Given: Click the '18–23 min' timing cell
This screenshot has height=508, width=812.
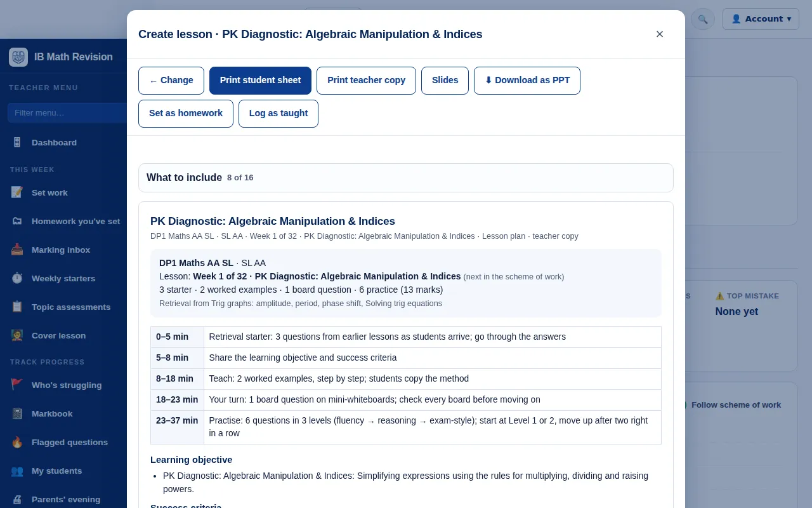Looking at the screenshot, I should [177, 400].
